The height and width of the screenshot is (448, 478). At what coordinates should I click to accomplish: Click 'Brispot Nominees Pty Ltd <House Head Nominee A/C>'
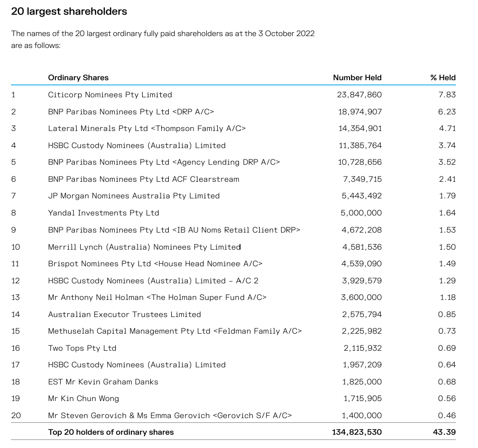(x=155, y=264)
